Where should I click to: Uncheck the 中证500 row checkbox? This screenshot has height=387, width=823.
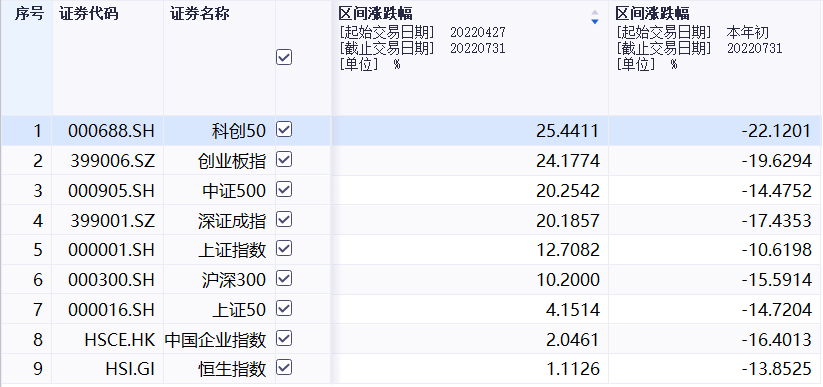tap(284, 189)
